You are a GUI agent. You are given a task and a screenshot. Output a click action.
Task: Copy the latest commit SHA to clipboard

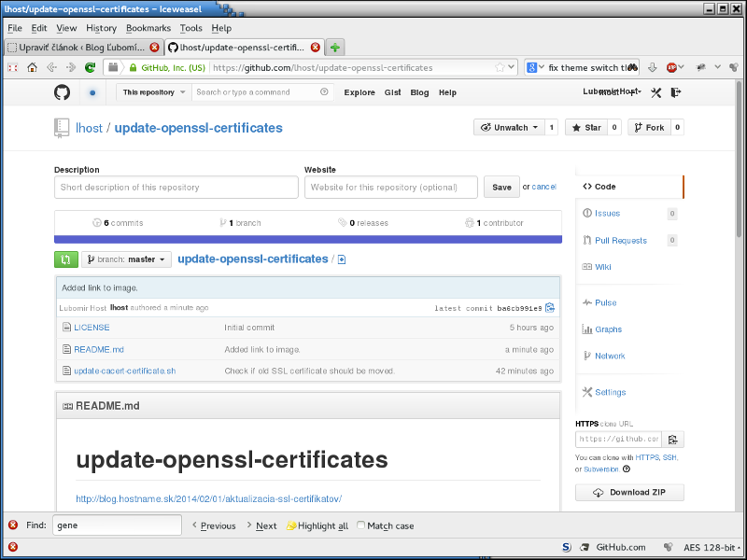(x=550, y=308)
